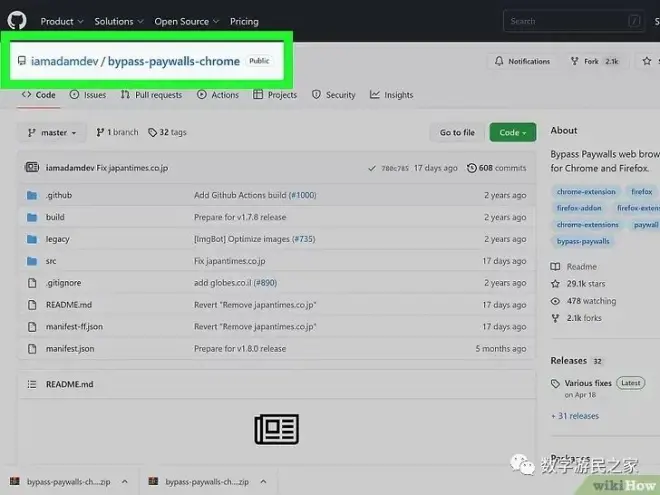The height and width of the screenshot is (495, 660).
Task: Click the folder icon next to legacy
Action: click(x=32, y=239)
